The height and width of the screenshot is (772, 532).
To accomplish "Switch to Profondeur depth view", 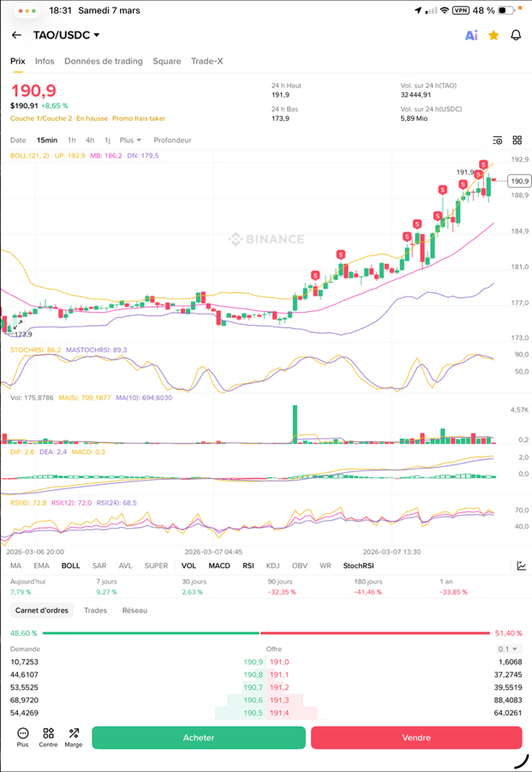I will (172, 141).
